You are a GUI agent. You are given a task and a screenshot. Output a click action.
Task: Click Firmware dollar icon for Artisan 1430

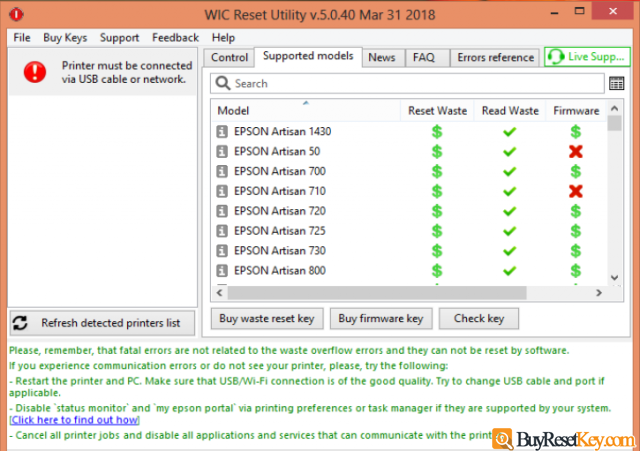tap(576, 131)
